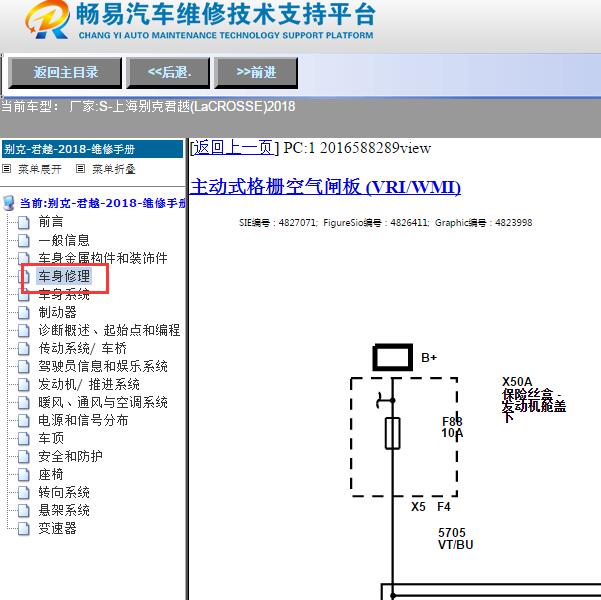The image size is (601, 600).
Task: Open 转向系统 tree item
Action: [64, 492]
